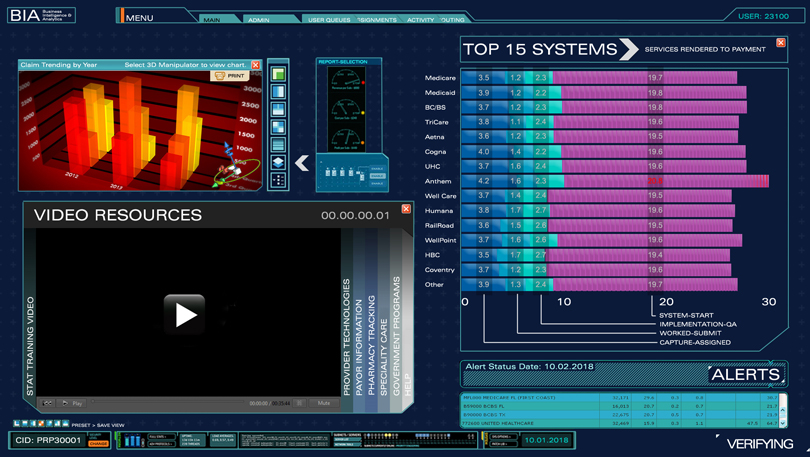
Task: Select the BCBS TX alert row
Action: pos(620,415)
